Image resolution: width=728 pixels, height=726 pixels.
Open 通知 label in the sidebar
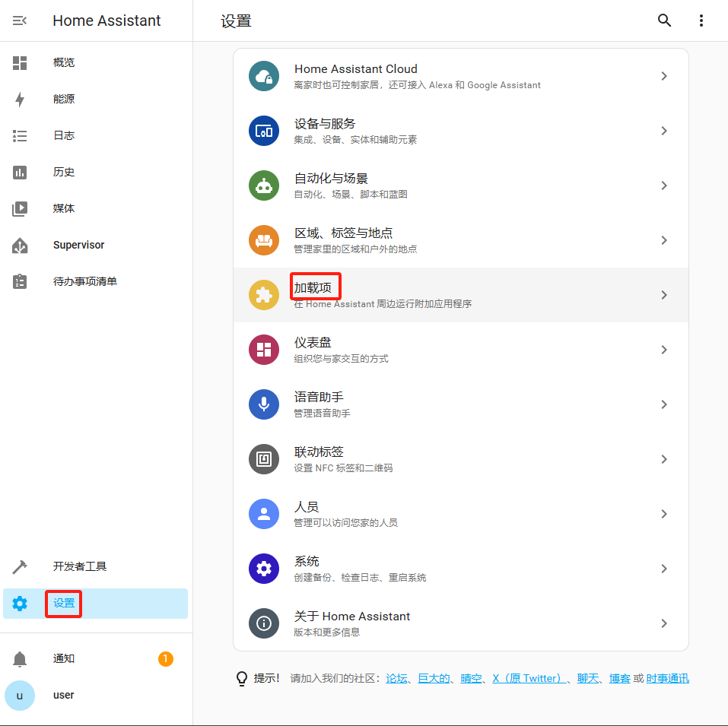click(64, 659)
